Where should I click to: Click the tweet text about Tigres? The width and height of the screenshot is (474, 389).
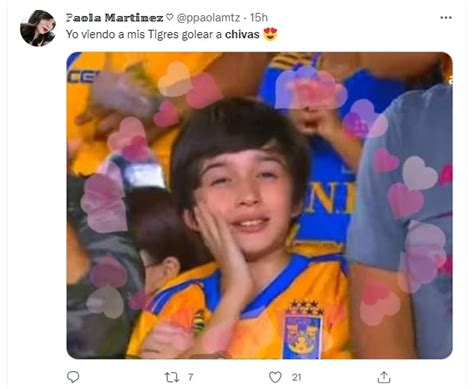tap(163, 34)
